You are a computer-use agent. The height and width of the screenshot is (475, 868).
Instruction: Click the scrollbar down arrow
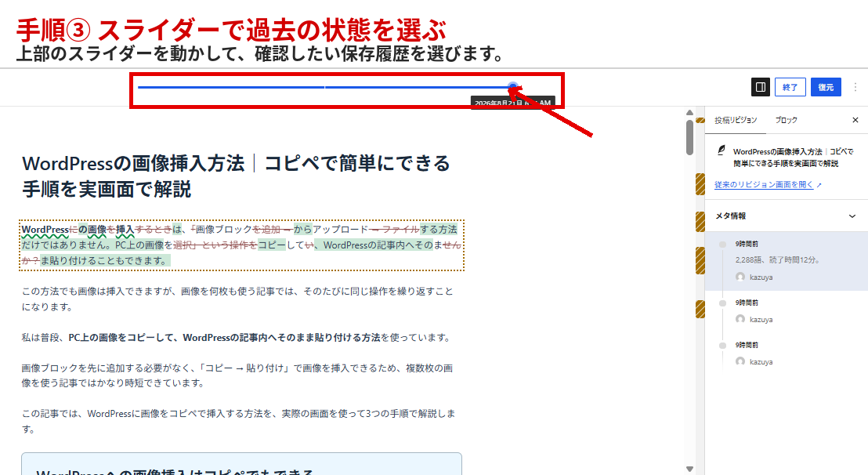coord(689,469)
